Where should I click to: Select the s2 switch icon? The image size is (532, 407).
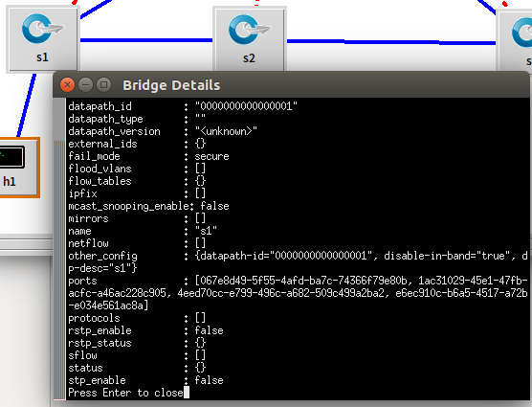pyautogui.click(x=250, y=39)
